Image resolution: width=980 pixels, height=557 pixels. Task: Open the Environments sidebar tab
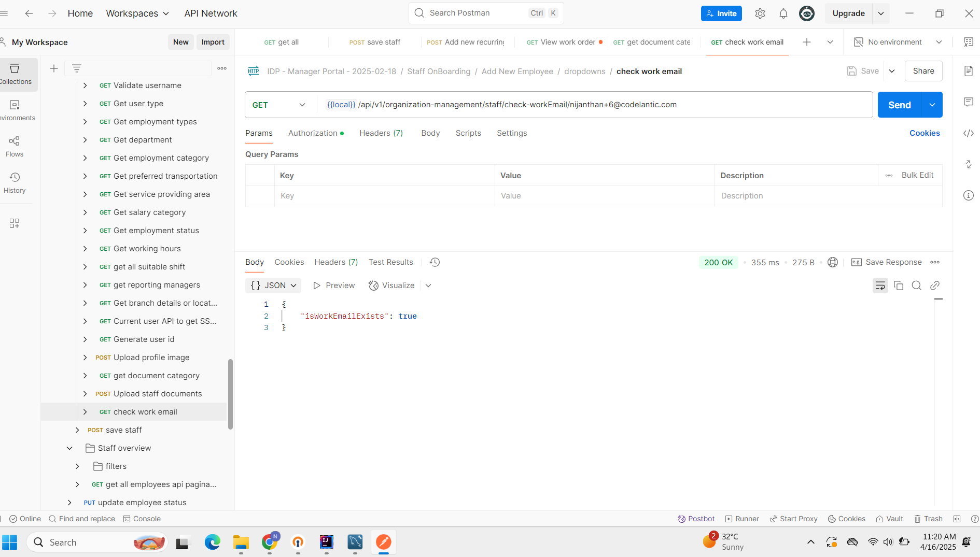pyautogui.click(x=16, y=111)
